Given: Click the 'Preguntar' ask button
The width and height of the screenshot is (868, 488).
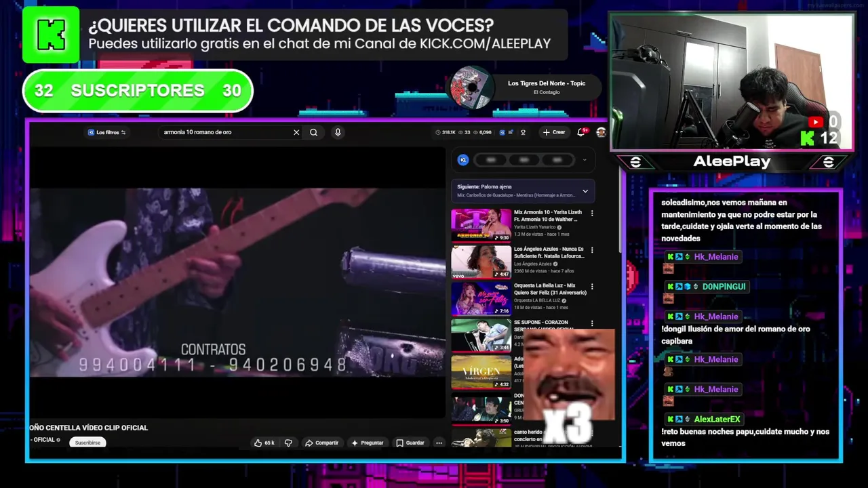Looking at the screenshot, I should (x=367, y=443).
